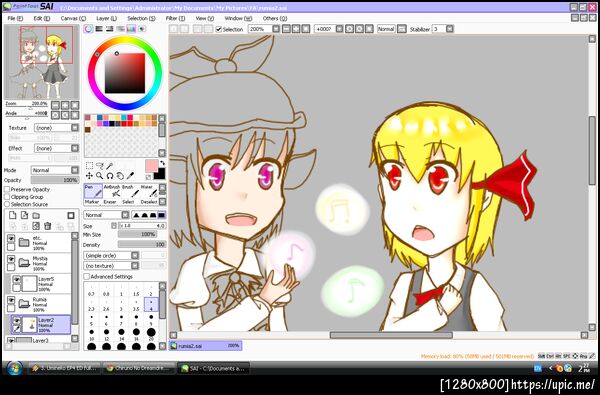600x395 pixels.
Task: Check Advanced Settings for the brush
Action: [87, 276]
